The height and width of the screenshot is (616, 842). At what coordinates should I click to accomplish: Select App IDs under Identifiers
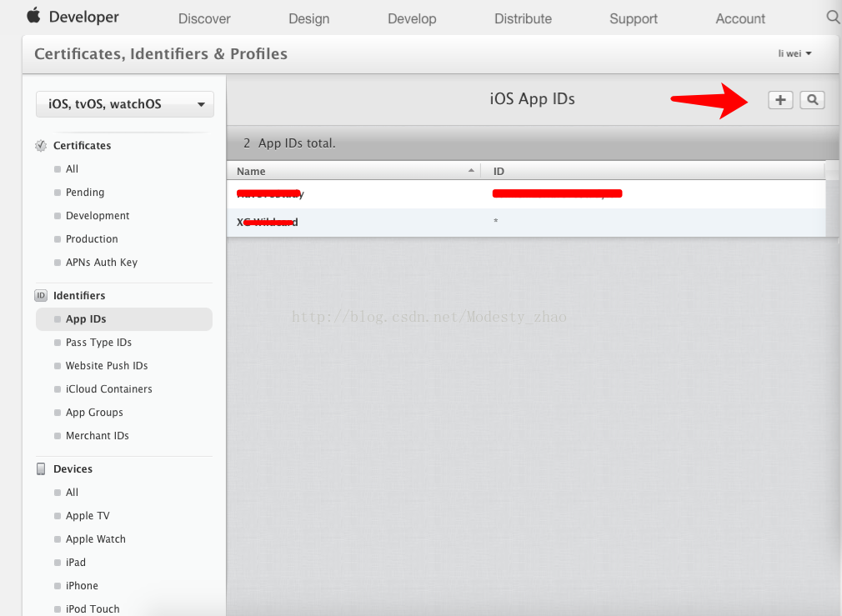click(x=124, y=319)
